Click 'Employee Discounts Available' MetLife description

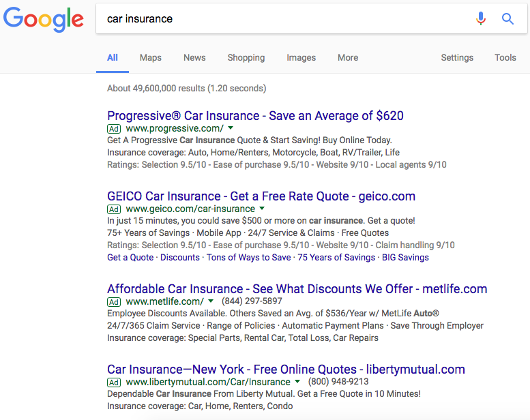click(273, 313)
